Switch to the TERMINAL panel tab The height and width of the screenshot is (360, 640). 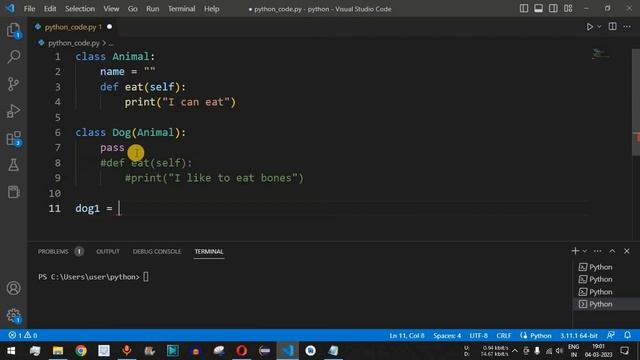coord(209,251)
